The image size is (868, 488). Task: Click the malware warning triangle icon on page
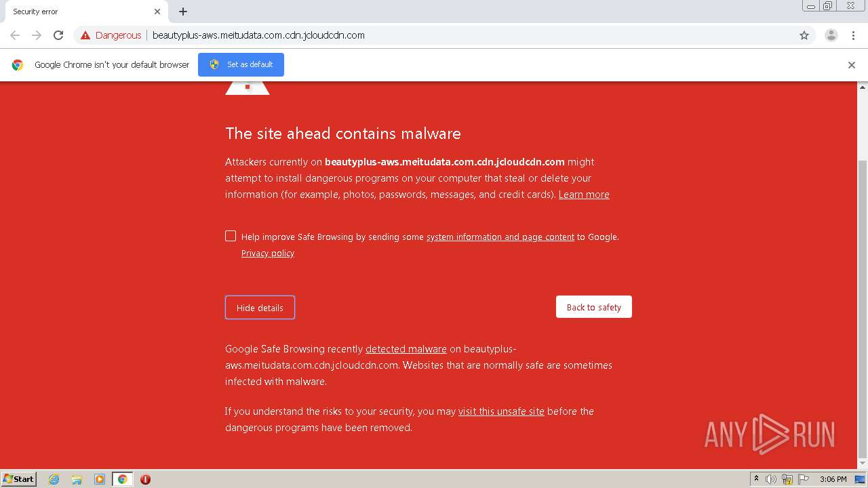[248, 87]
